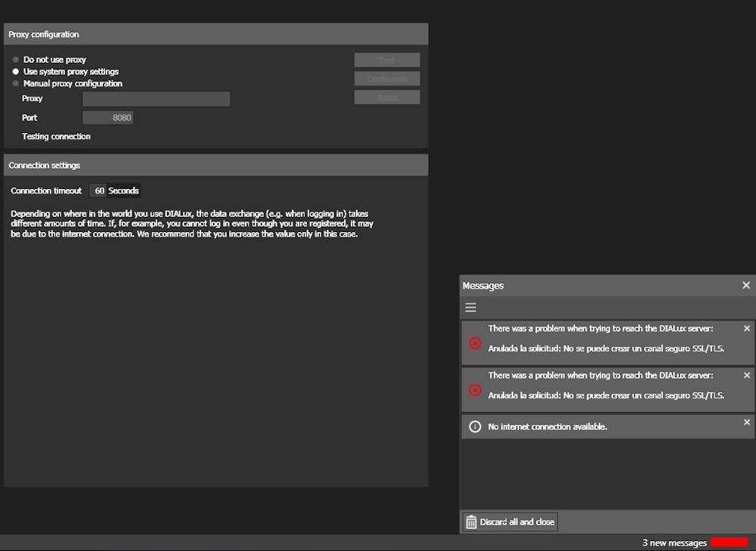
Task: Select the Port field showing 8080
Action: point(107,117)
